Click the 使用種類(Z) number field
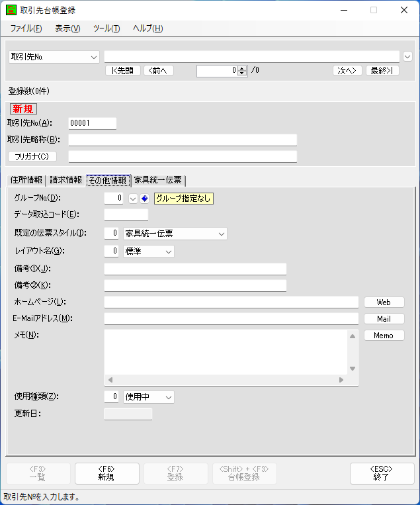 (x=111, y=397)
